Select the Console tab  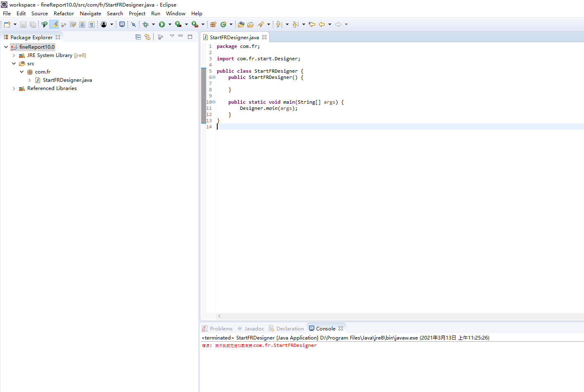coord(325,329)
